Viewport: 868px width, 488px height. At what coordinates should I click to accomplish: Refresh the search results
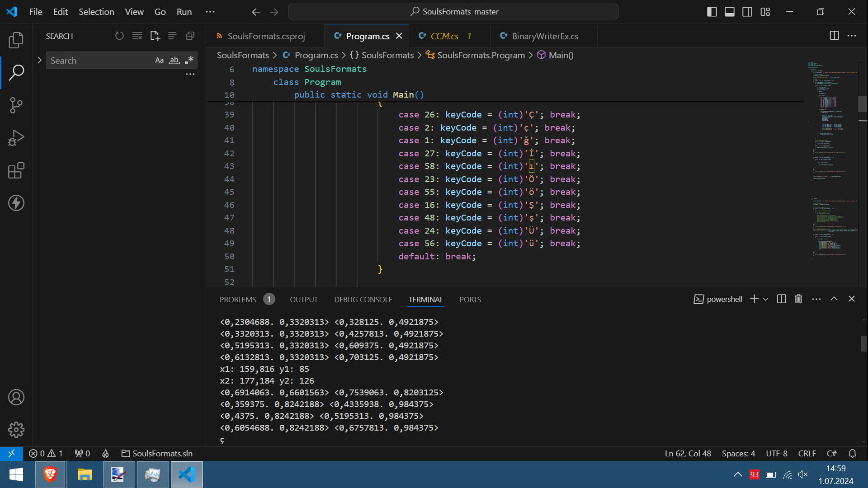pos(119,36)
